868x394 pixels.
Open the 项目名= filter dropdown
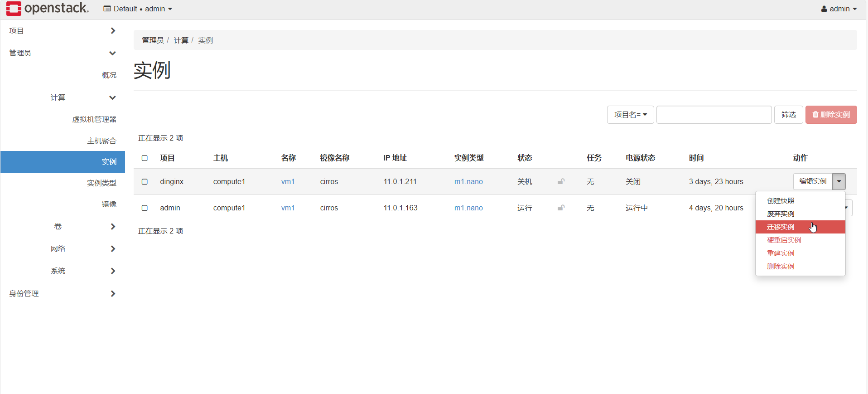coord(630,115)
